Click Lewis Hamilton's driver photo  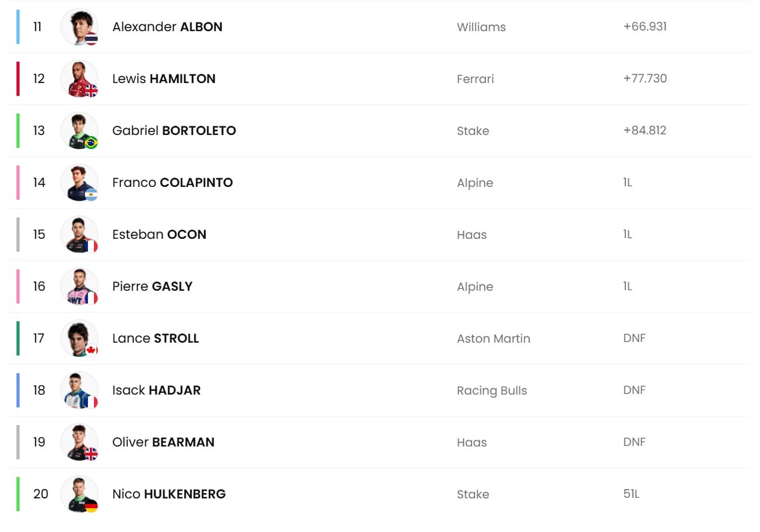click(x=79, y=79)
